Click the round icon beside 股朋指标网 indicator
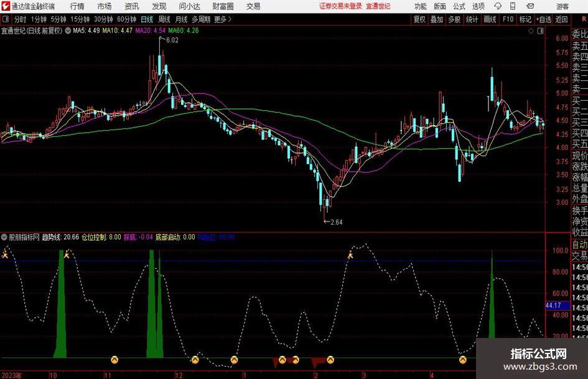The image size is (588, 379). tap(4, 237)
